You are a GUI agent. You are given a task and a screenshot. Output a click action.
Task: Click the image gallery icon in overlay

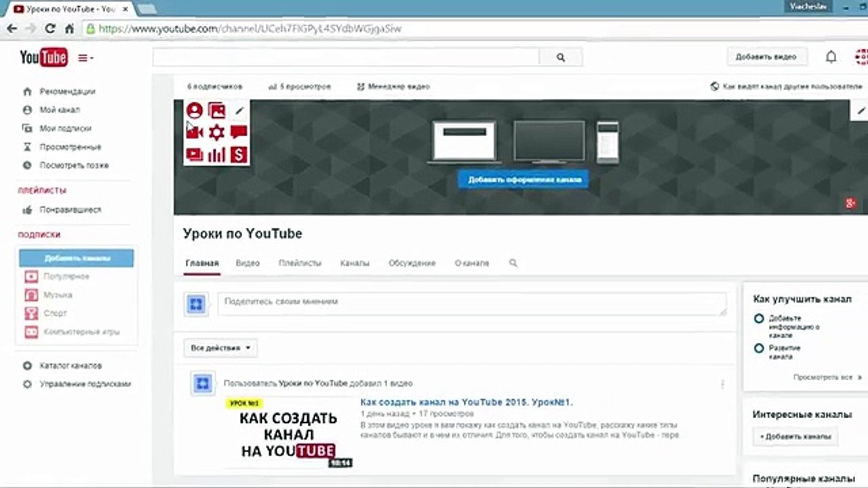[216, 110]
